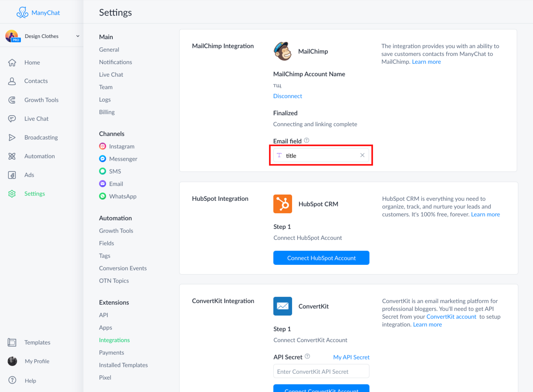Select the Payments menu item

(111, 352)
